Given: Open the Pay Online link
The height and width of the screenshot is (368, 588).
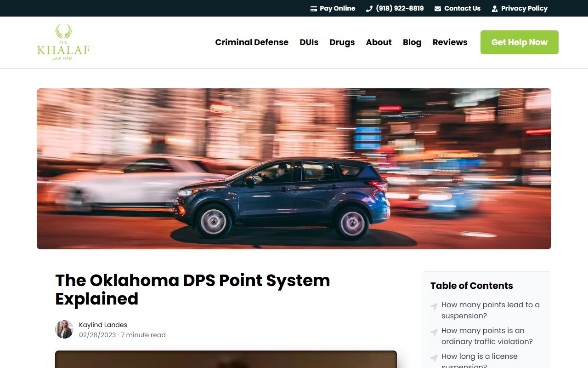Looking at the screenshot, I should point(333,8).
